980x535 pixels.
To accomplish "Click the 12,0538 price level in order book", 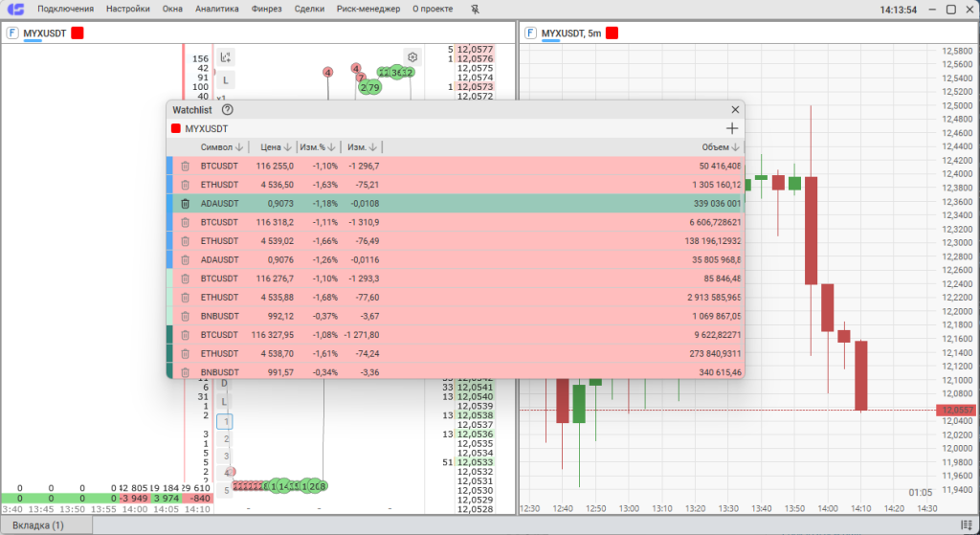I will (475, 415).
